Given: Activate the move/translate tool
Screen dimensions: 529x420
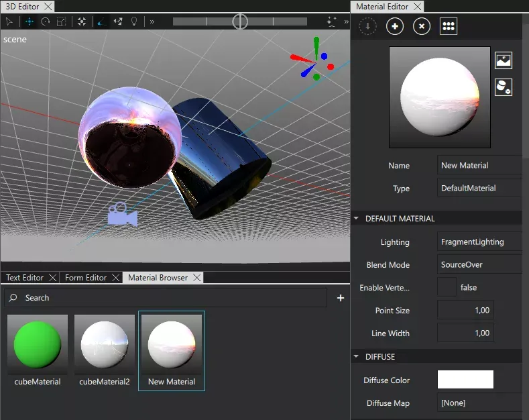Looking at the screenshot, I should click(29, 21).
